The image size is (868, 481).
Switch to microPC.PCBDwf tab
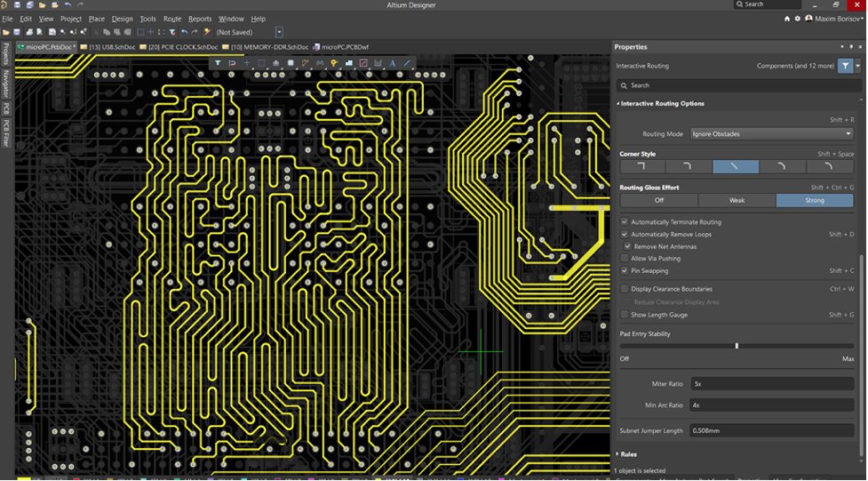point(340,47)
